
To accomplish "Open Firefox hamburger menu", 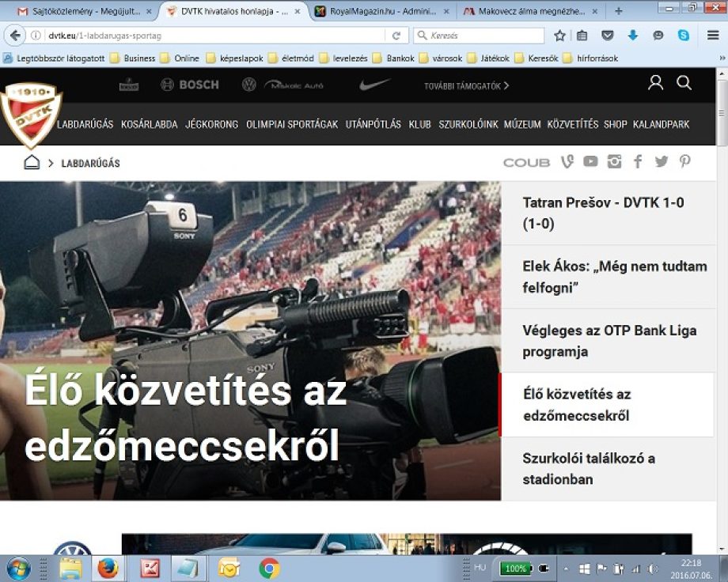I will (714, 36).
